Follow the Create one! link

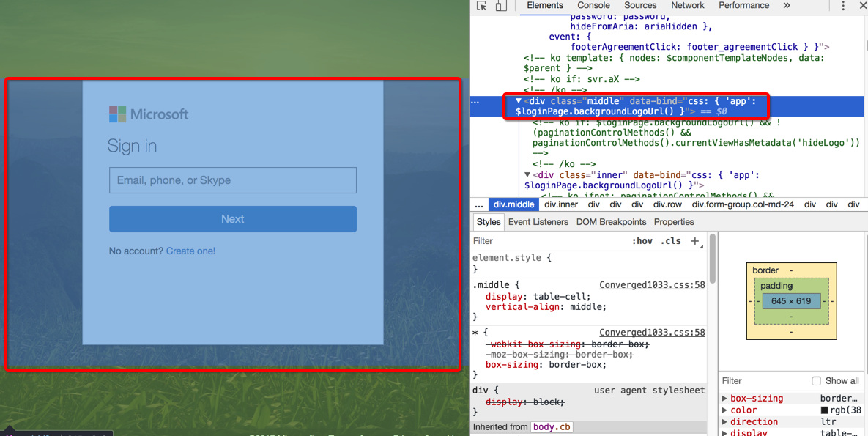(190, 251)
